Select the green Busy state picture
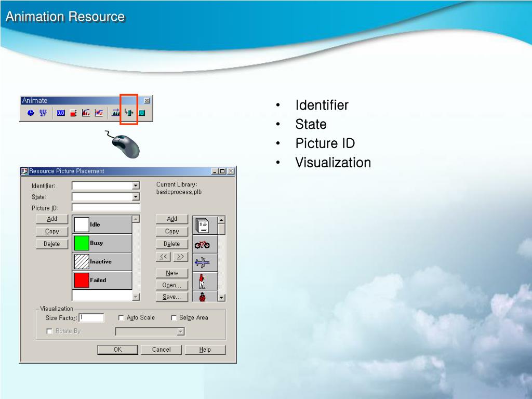Viewport: 532px width, 399px height. click(102, 243)
